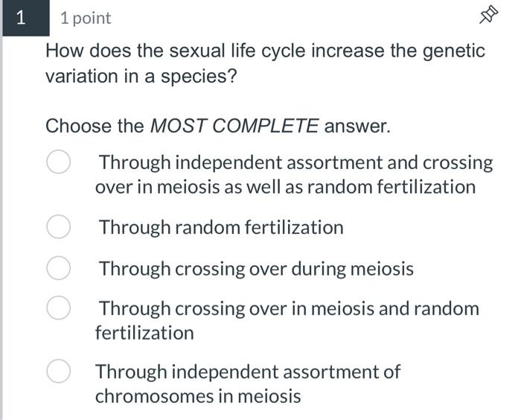Click the "1 point" label

[86, 18]
